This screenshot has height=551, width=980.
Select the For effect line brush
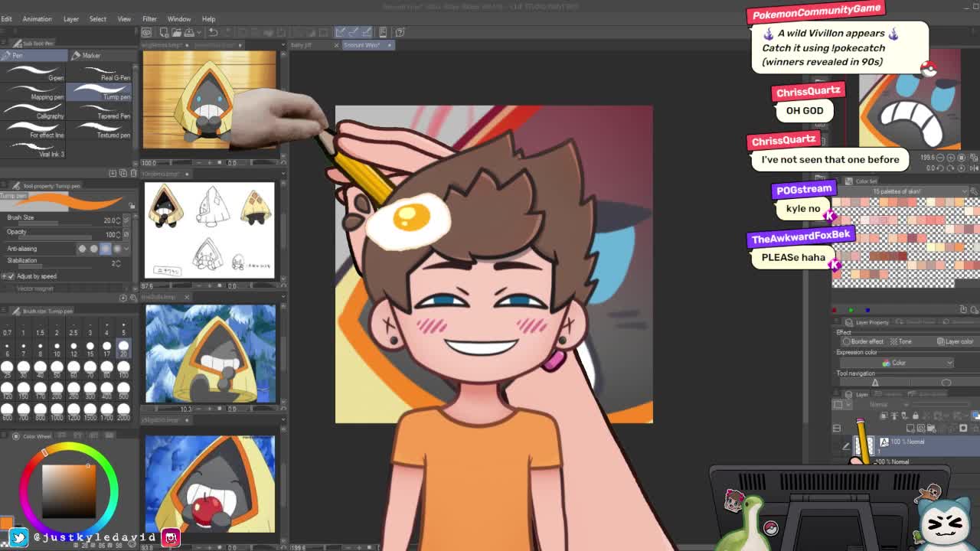34,131
